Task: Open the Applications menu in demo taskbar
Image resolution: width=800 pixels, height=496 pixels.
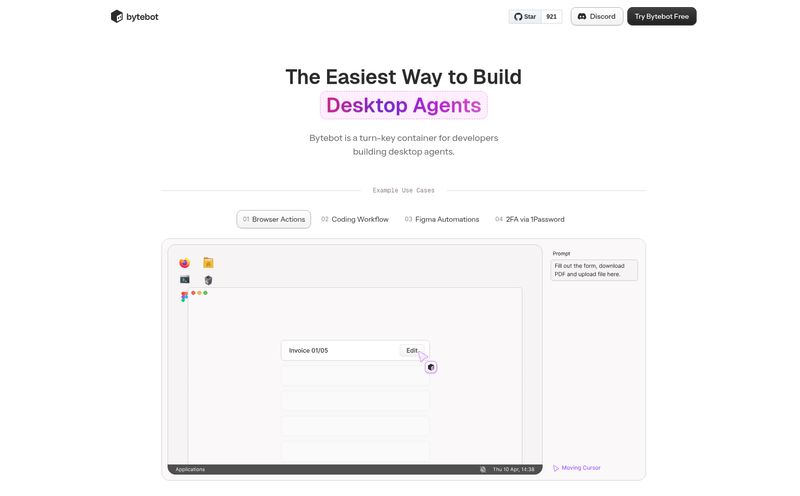Action: [190, 469]
